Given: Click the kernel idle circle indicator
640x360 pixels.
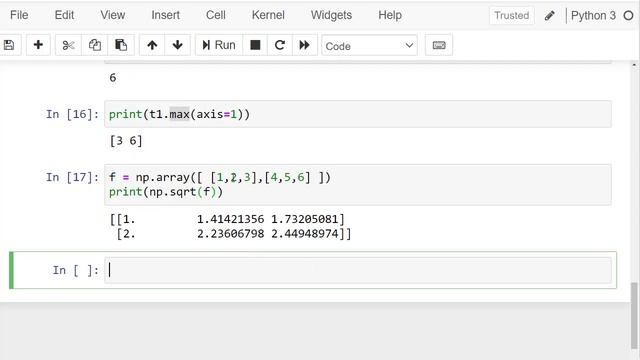Looking at the screenshot, I should tap(628, 16).
